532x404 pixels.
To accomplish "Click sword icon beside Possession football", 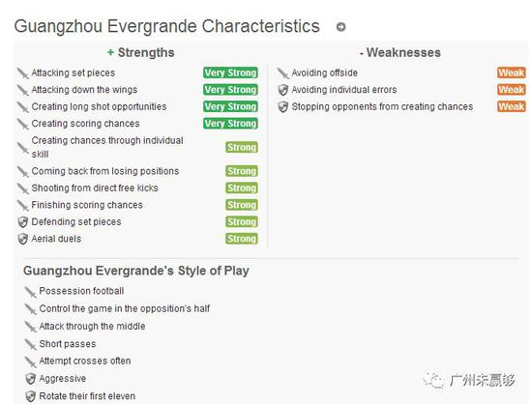I will tap(31, 292).
